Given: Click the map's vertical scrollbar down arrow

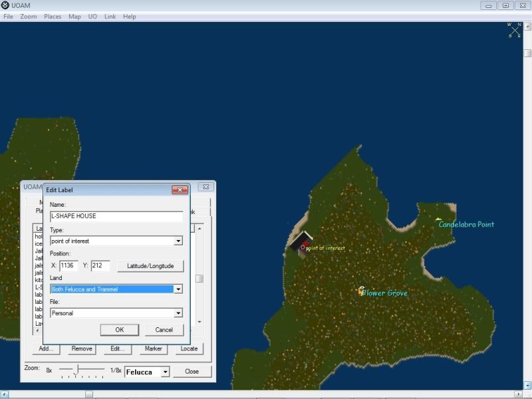Looking at the screenshot, I should pyautogui.click(x=527, y=385).
